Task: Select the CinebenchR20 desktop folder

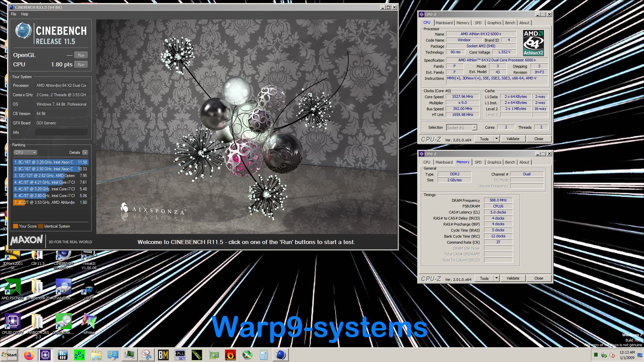Action: click(x=38, y=289)
